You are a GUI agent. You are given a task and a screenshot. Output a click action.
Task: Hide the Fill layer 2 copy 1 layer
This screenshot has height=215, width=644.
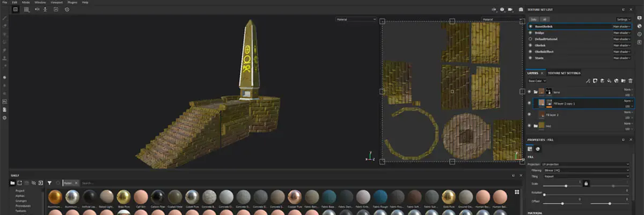coord(530,103)
